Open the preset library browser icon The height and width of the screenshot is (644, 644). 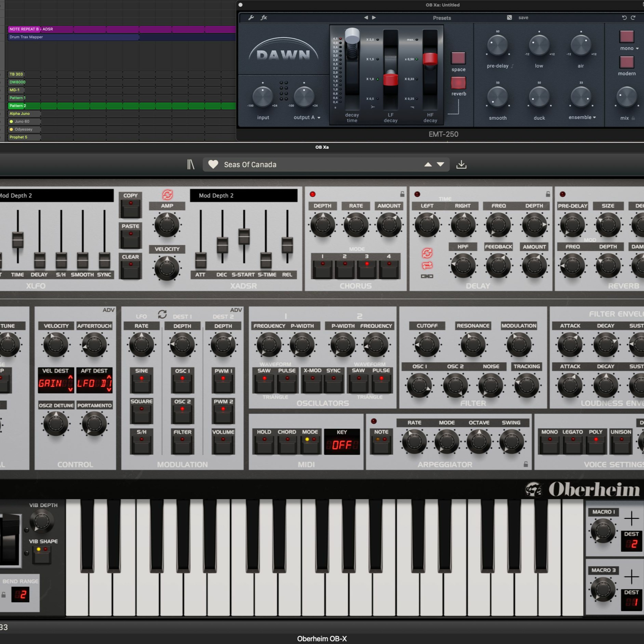[191, 164]
